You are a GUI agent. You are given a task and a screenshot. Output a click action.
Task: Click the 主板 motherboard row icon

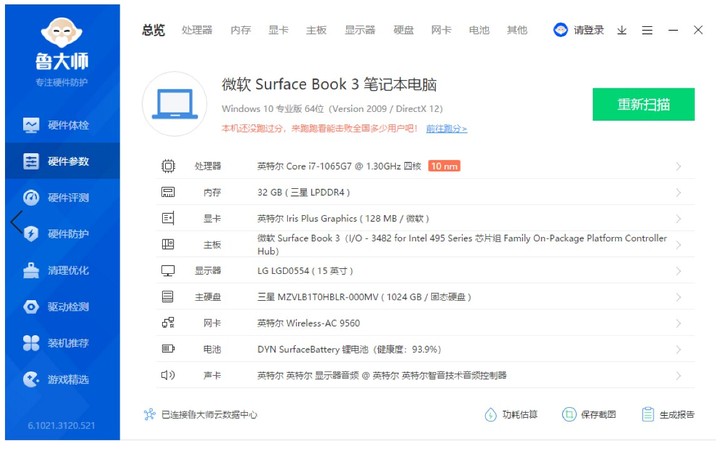[x=168, y=245]
